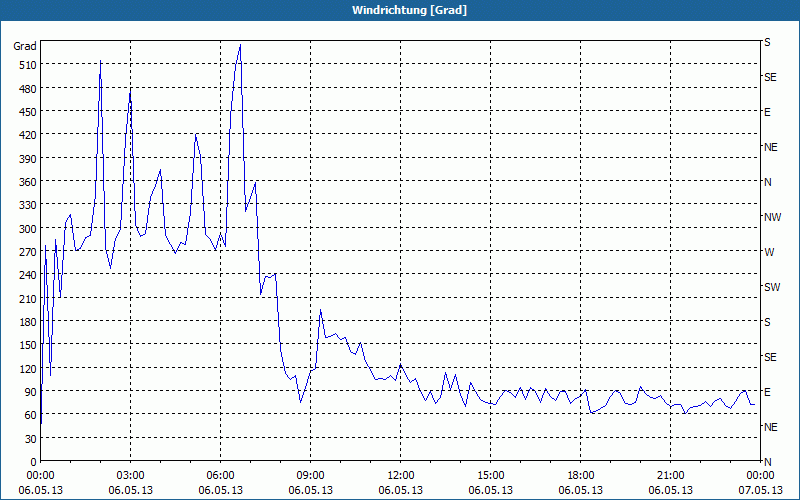Select the 390 degree tick label
The image size is (800, 500).
pos(28,159)
